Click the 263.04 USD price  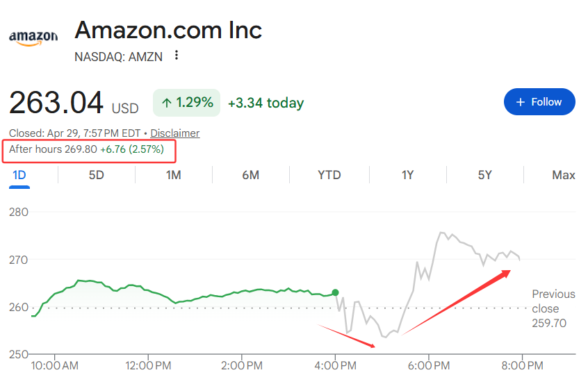[x=73, y=103]
